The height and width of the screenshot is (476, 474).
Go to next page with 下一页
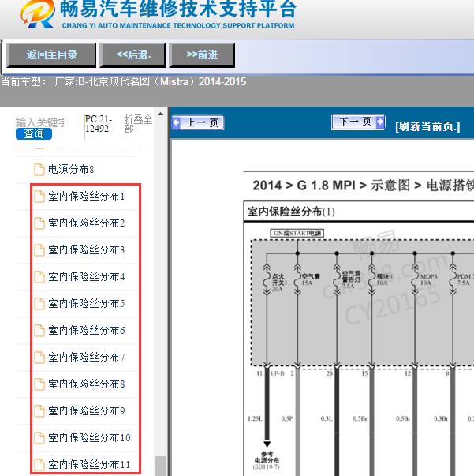[x=358, y=122]
